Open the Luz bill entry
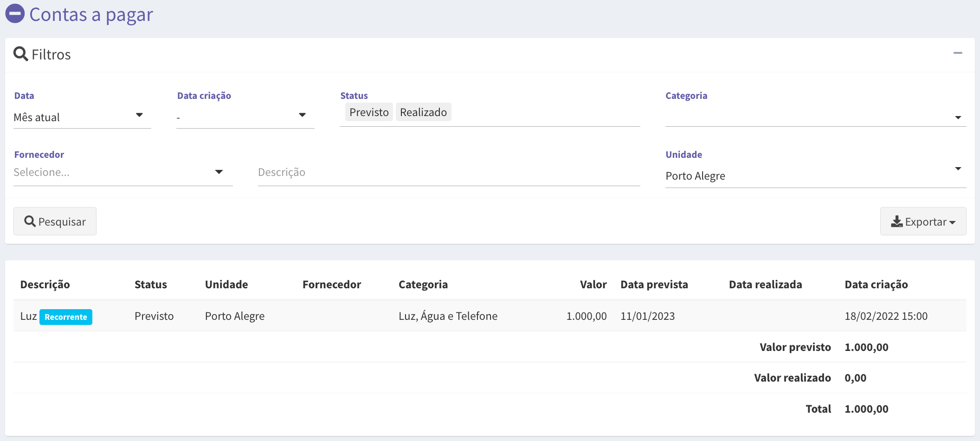The height and width of the screenshot is (441, 980). [x=28, y=316]
